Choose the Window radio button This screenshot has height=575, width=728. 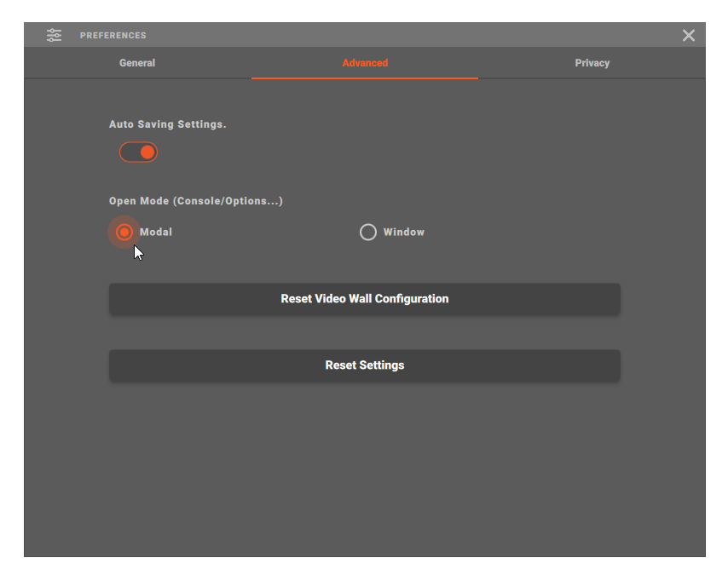pyautogui.click(x=368, y=232)
